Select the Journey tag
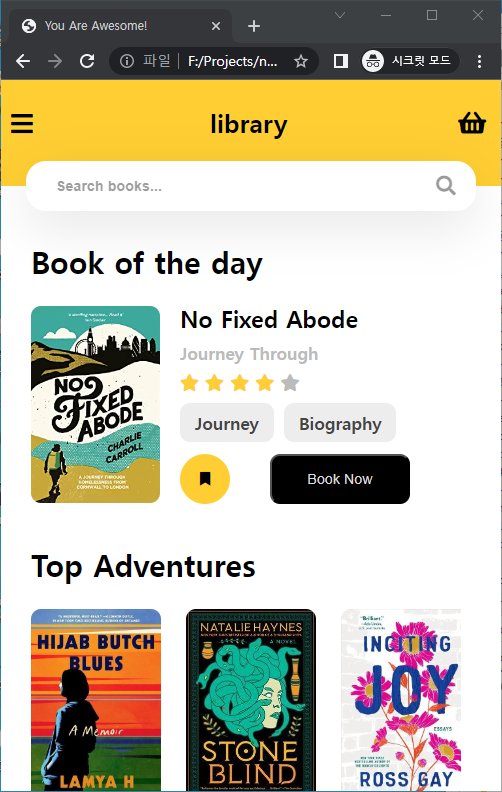The image size is (502, 792). (227, 423)
